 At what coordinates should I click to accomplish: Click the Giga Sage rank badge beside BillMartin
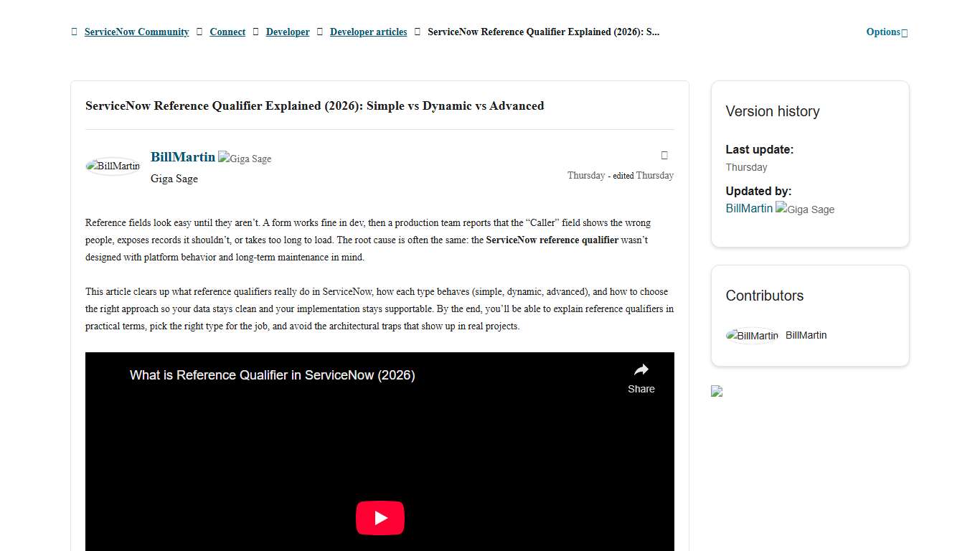click(245, 158)
